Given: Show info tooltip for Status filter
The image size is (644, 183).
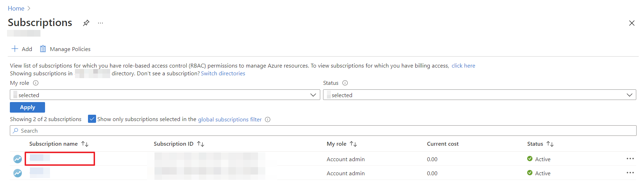Looking at the screenshot, I should point(345,83).
